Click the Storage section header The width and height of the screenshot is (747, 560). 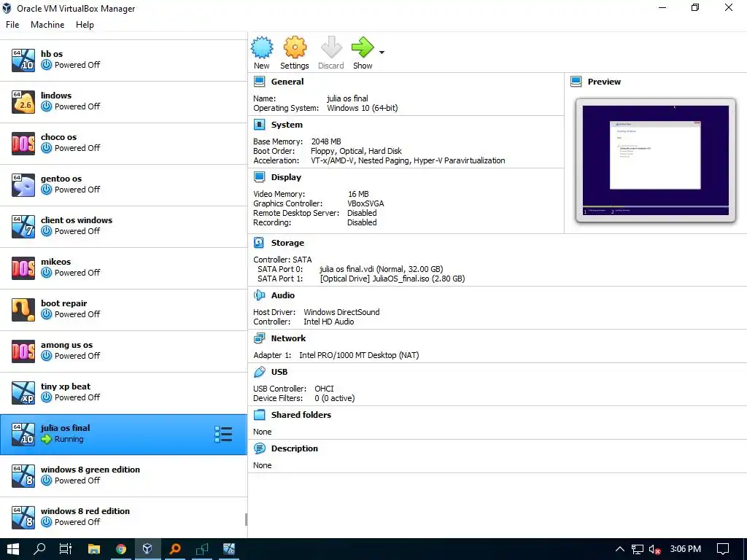tap(287, 243)
